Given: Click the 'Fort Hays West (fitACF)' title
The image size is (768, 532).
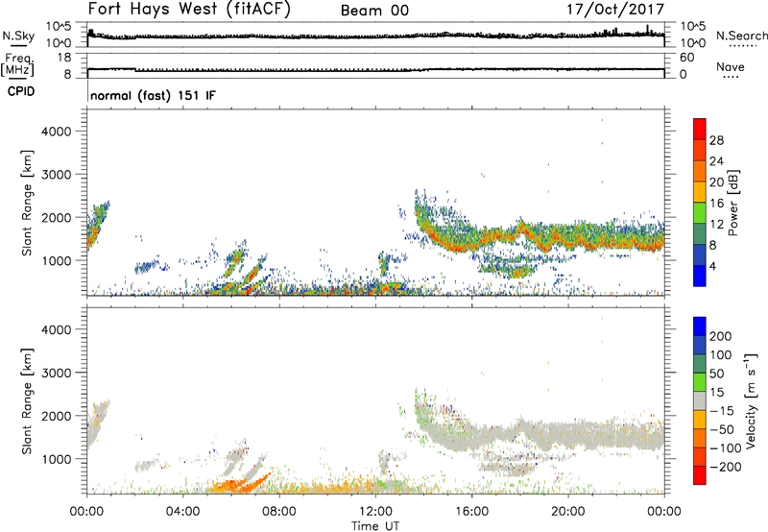Looking at the screenshot, I should click(x=189, y=9).
